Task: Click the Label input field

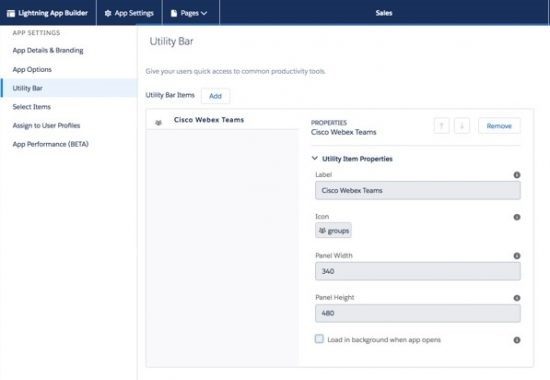Action: pyautogui.click(x=418, y=191)
